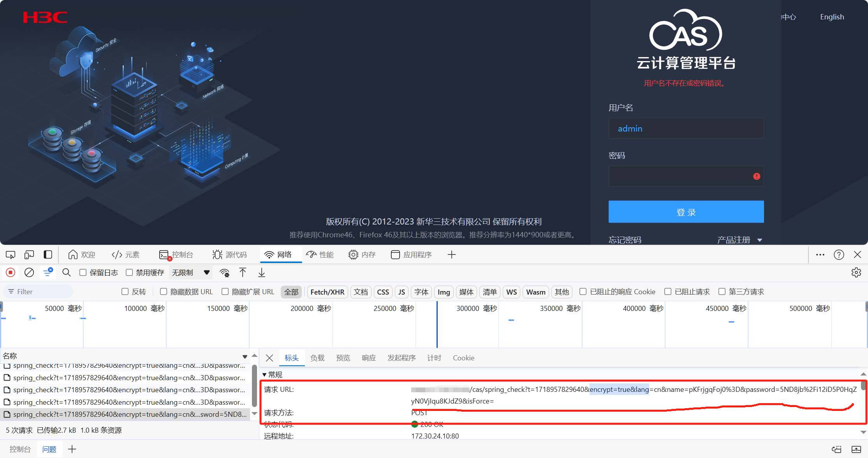Click the 忘记密码 link

pyautogui.click(x=625, y=240)
